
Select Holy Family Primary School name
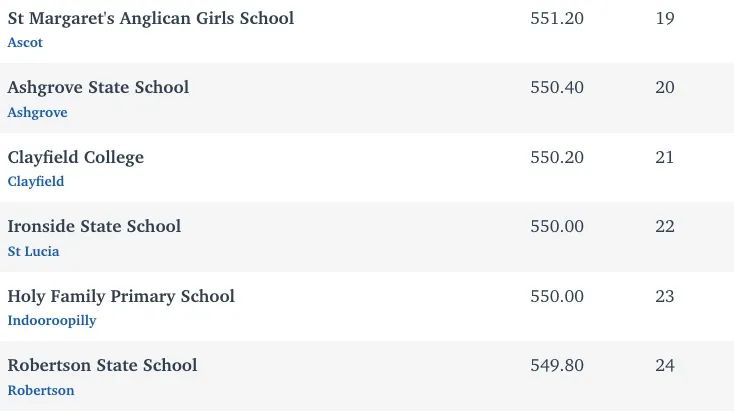(x=121, y=296)
